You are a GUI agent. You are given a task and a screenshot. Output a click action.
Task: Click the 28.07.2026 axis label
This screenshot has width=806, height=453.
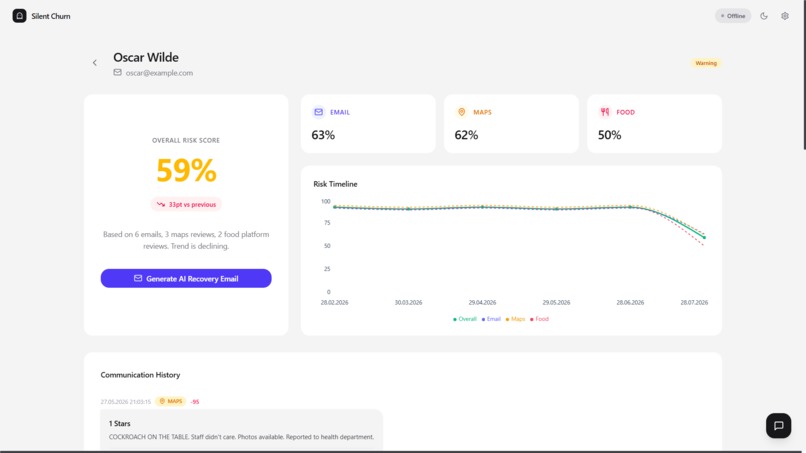pos(694,302)
